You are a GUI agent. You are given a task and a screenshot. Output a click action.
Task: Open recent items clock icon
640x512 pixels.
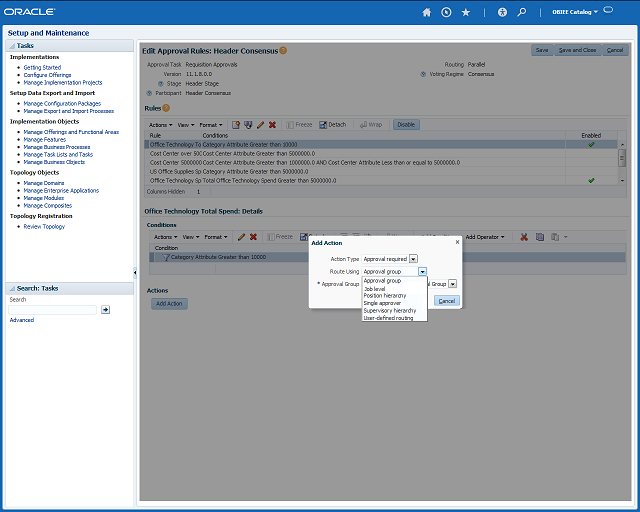[446, 12]
